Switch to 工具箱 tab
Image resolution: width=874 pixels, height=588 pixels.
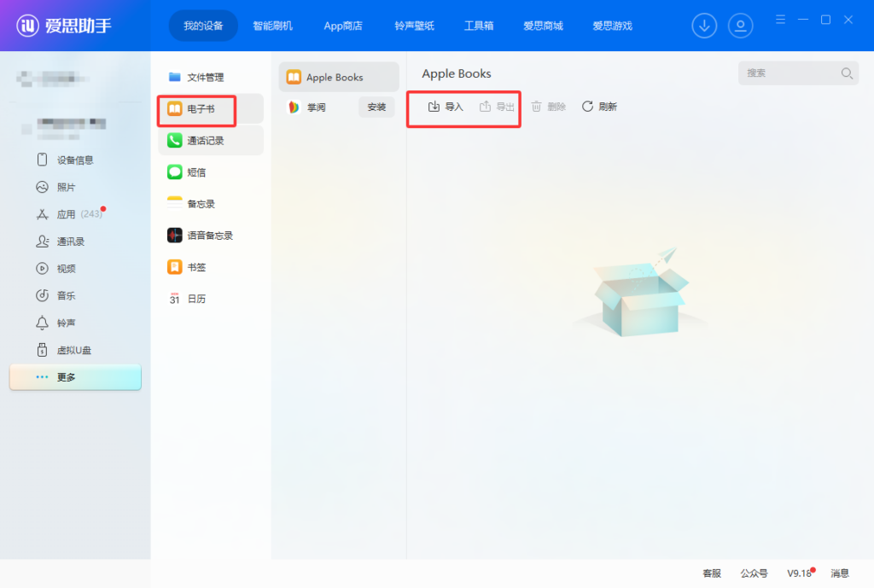[x=479, y=26]
